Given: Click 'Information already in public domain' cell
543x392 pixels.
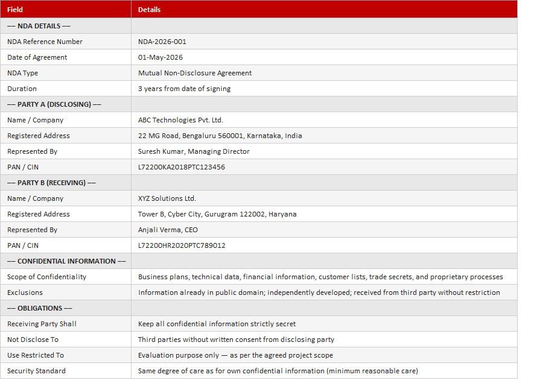Looking at the screenshot, I should [324, 292].
